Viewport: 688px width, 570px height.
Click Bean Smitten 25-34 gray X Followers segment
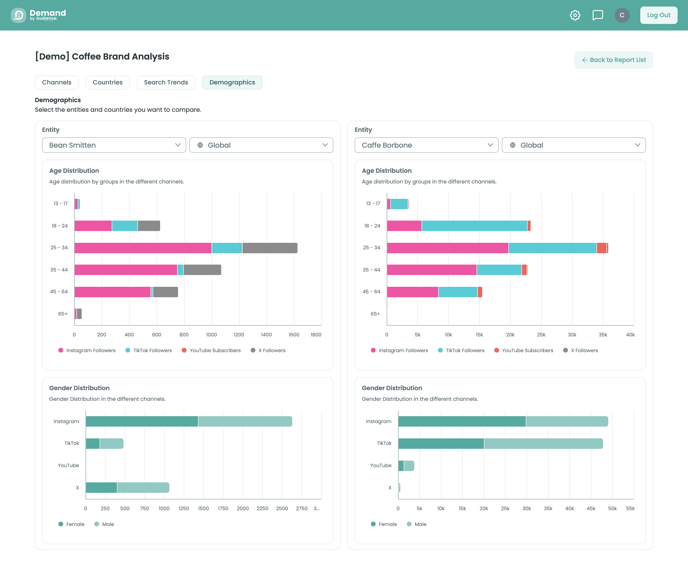pos(270,248)
